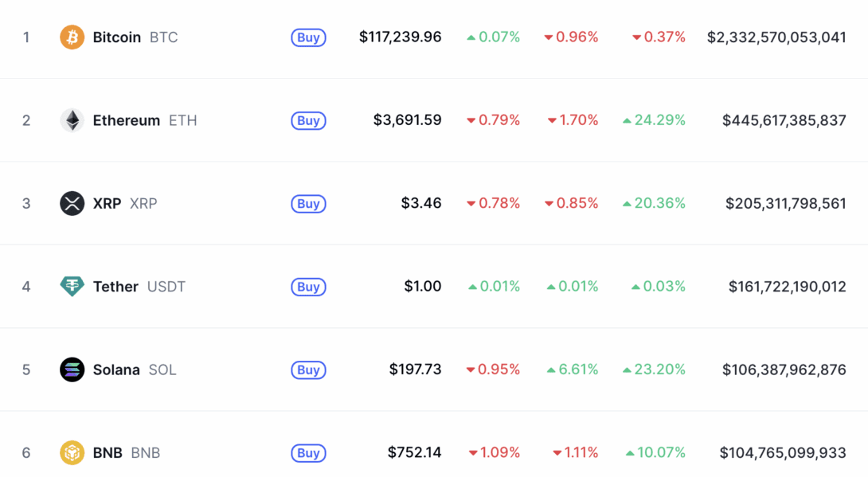Click Bitcoin's price of $117,239.96

point(401,37)
